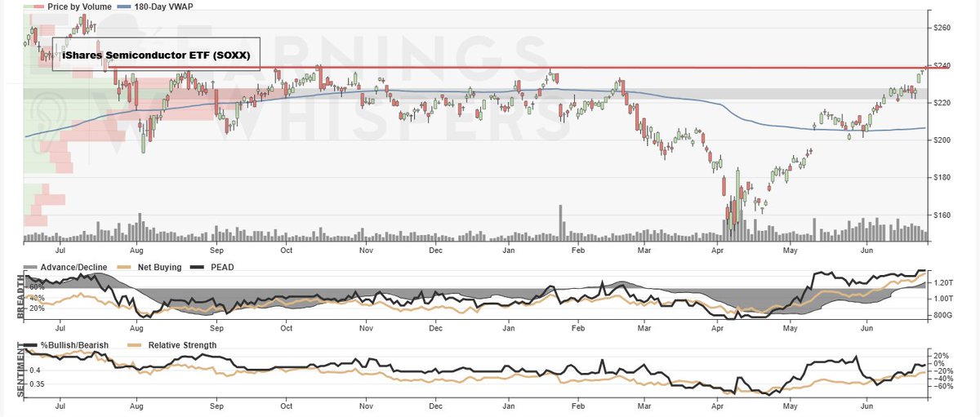Screen dimensions: 980x417
Task: Toggle the PEAD legend label
Action: 224,267
